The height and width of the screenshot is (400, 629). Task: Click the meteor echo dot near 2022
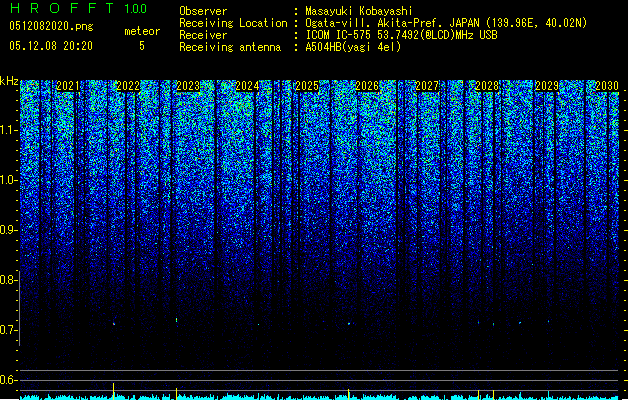pyautogui.click(x=114, y=324)
